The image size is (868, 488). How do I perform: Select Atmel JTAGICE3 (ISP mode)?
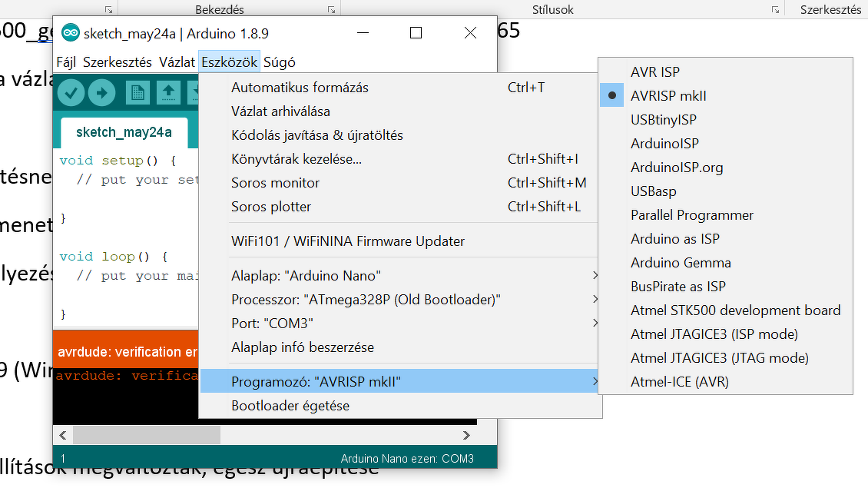click(725, 334)
